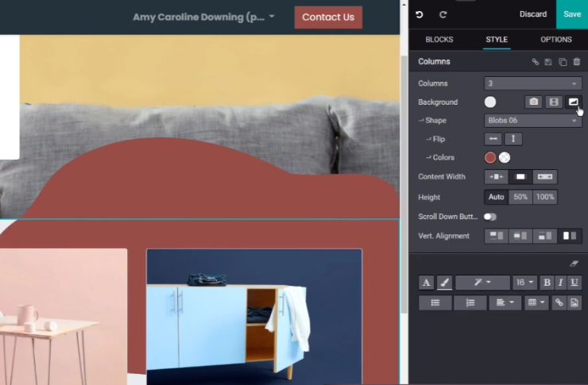Insert an unordered bullet list

tap(435, 302)
